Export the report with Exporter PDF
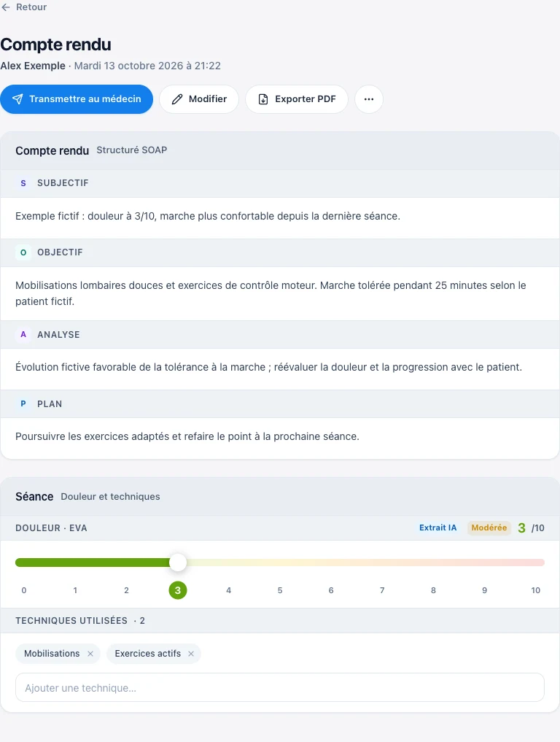 297,99
